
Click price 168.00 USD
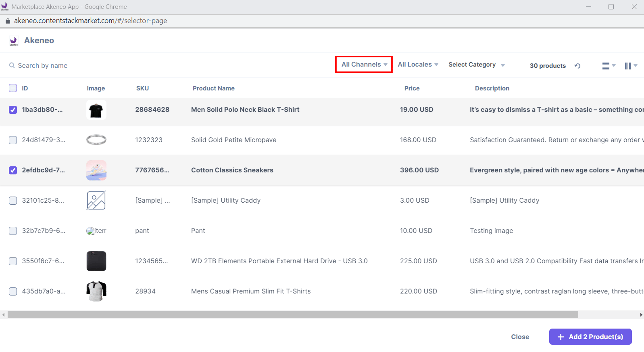tap(418, 140)
